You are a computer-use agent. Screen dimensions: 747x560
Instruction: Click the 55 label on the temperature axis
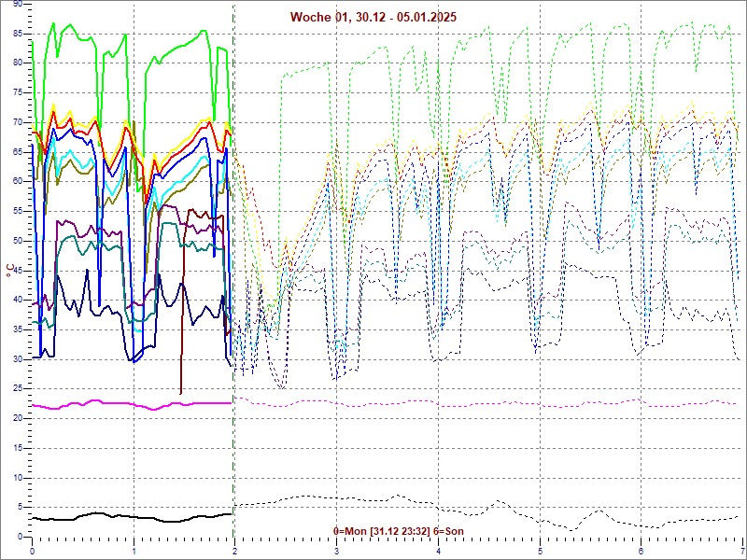pos(17,211)
